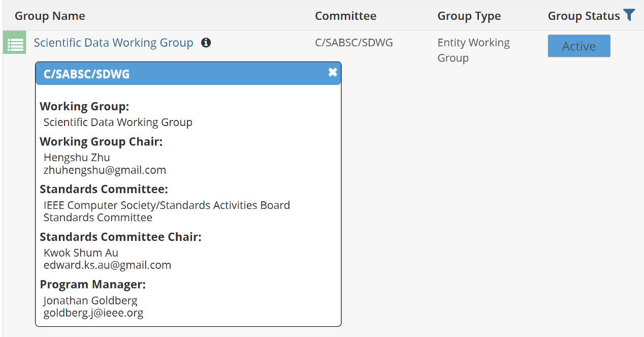This screenshot has height=337, width=644.
Task: Click the chair name Hengshu Zhu
Action: coord(77,158)
